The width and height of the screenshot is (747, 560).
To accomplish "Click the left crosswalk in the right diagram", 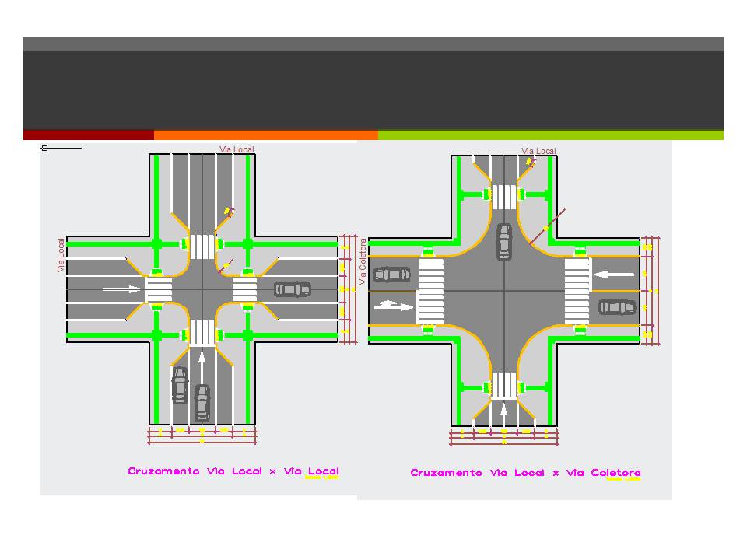I will (x=431, y=292).
